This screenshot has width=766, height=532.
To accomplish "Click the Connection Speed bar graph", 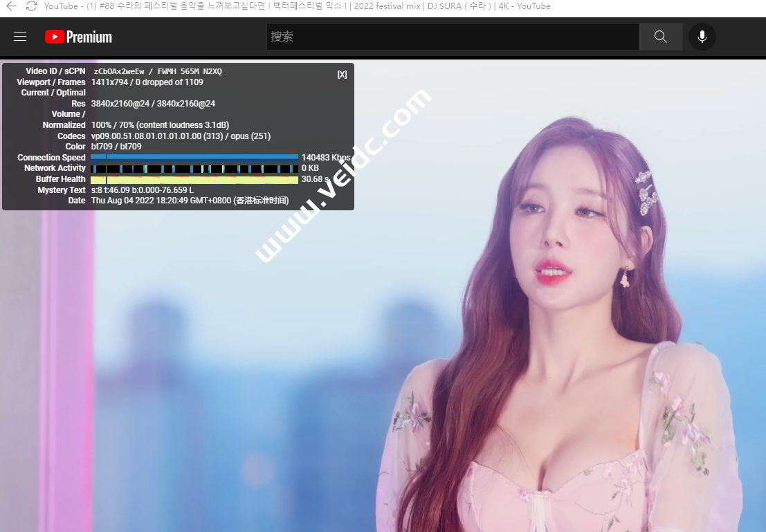I will (x=194, y=157).
